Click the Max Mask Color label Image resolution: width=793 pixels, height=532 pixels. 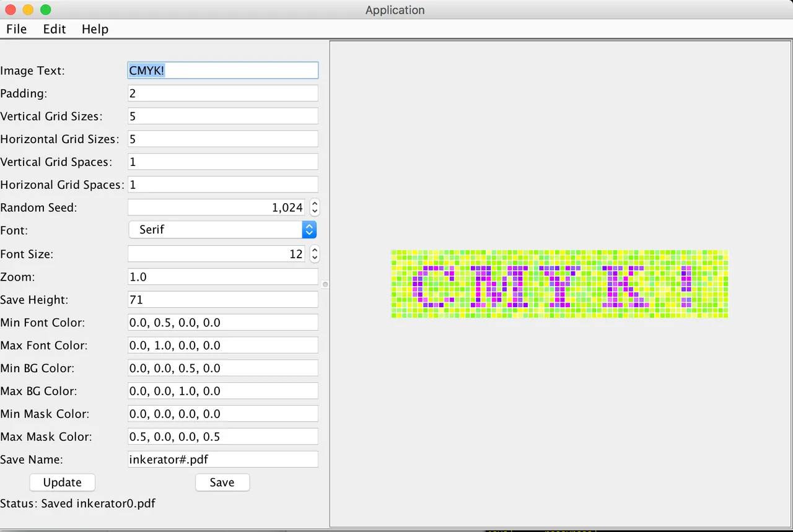(46, 437)
